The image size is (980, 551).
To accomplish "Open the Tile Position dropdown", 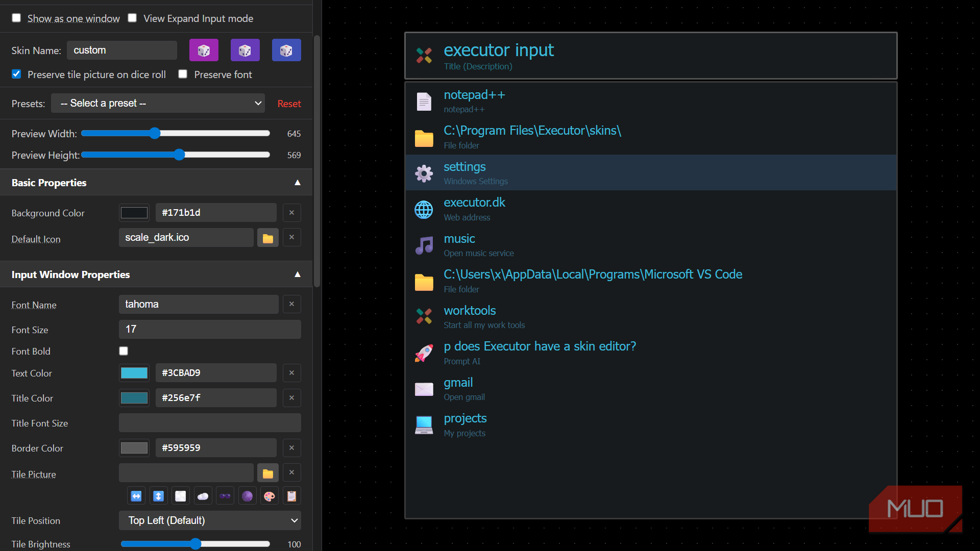I will click(210, 520).
